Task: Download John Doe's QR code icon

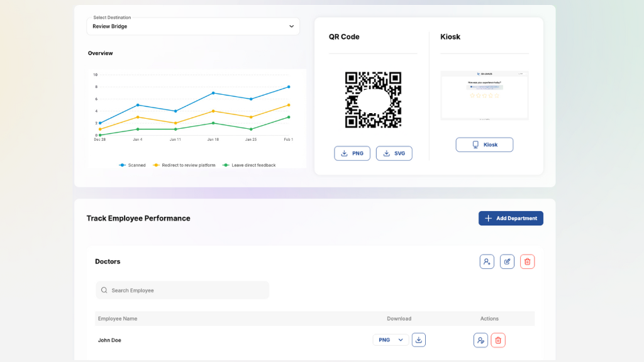Action: 418,340
